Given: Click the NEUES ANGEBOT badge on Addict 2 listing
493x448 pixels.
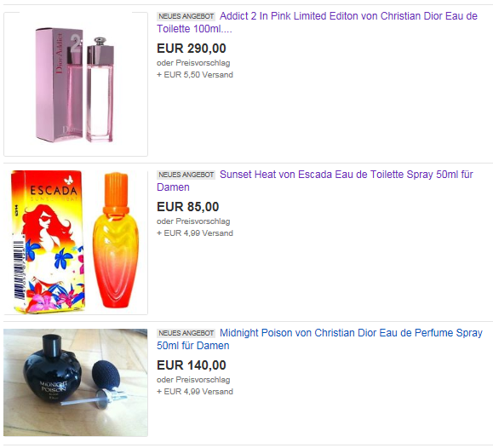Looking at the screenshot, I should coord(186,16).
